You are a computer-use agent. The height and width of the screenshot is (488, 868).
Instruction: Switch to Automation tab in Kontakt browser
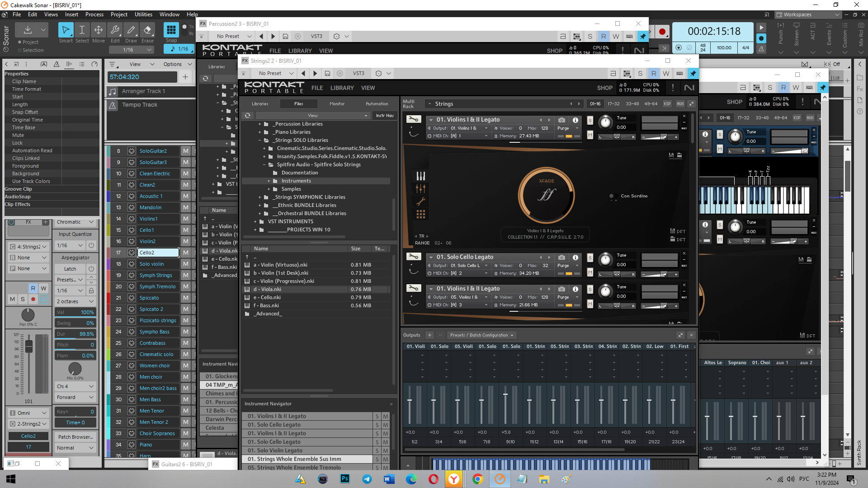(377, 104)
